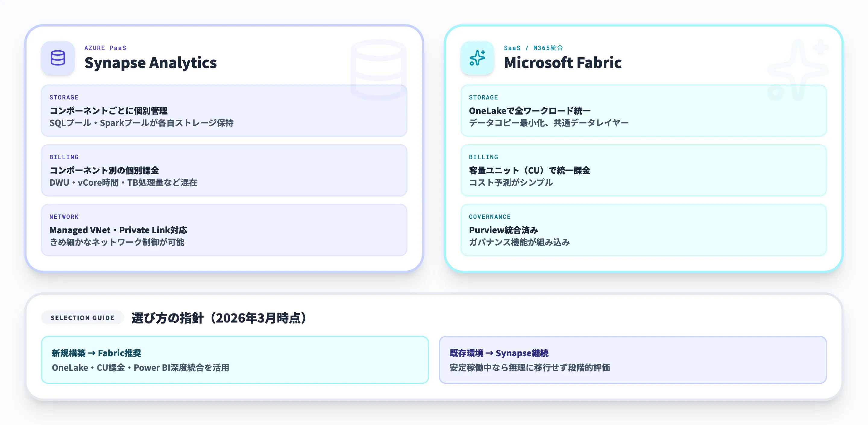Click the text きめ細かなネットワーク制御が可能
Screen dimensions: 868x425
(x=117, y=242)
